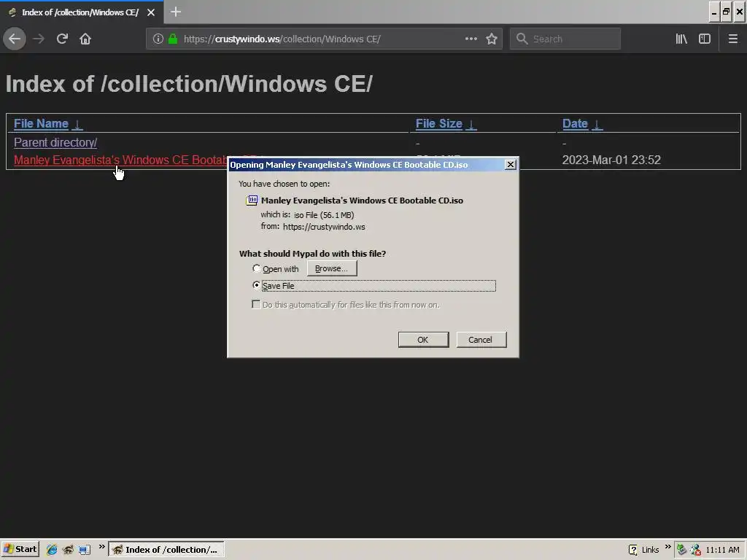
Task: Click the Show Desktop quick launch icon
Action: 85,550
